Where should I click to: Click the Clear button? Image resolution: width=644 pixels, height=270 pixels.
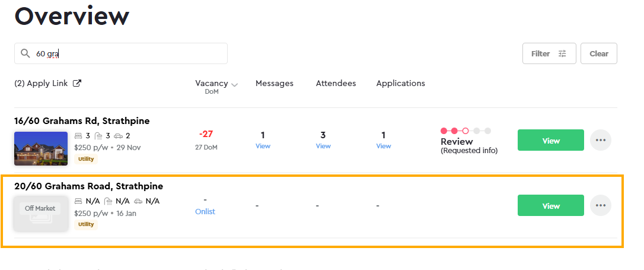[599, 53]
